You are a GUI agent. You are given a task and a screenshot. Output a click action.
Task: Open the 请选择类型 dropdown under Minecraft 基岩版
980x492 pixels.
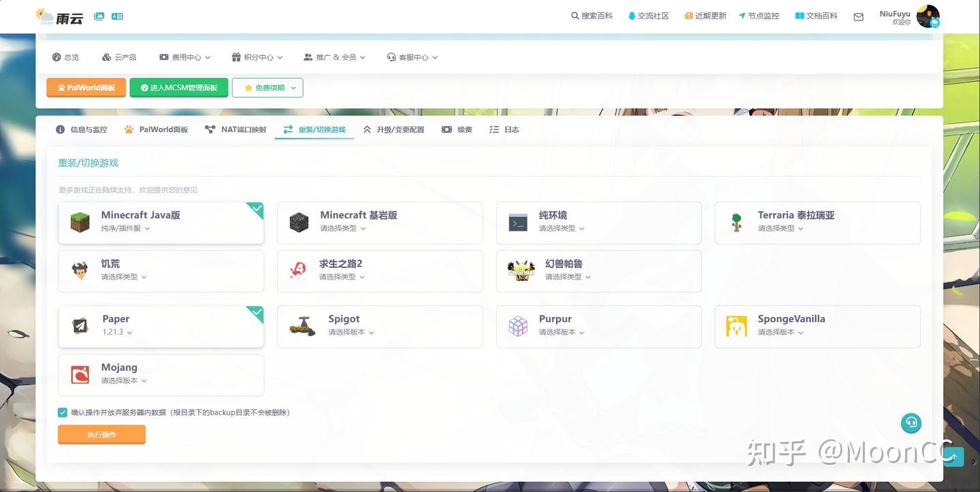tap(341, 228)
